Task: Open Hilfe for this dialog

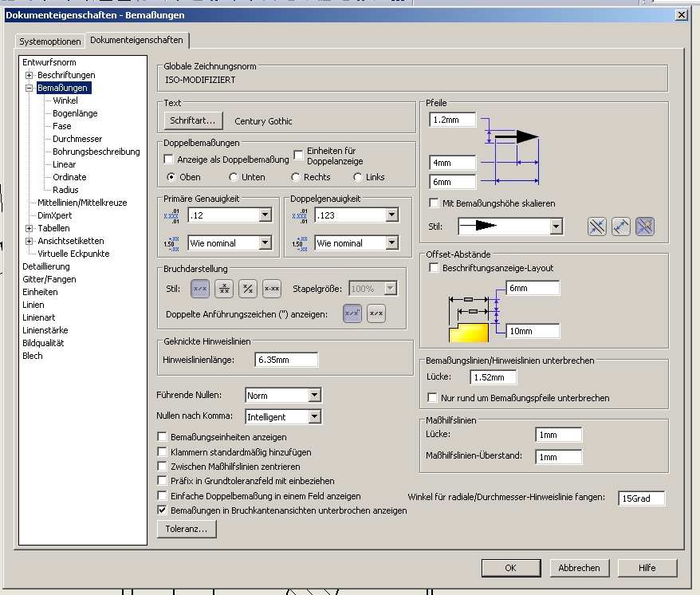Action: click(x=647, y=568)
